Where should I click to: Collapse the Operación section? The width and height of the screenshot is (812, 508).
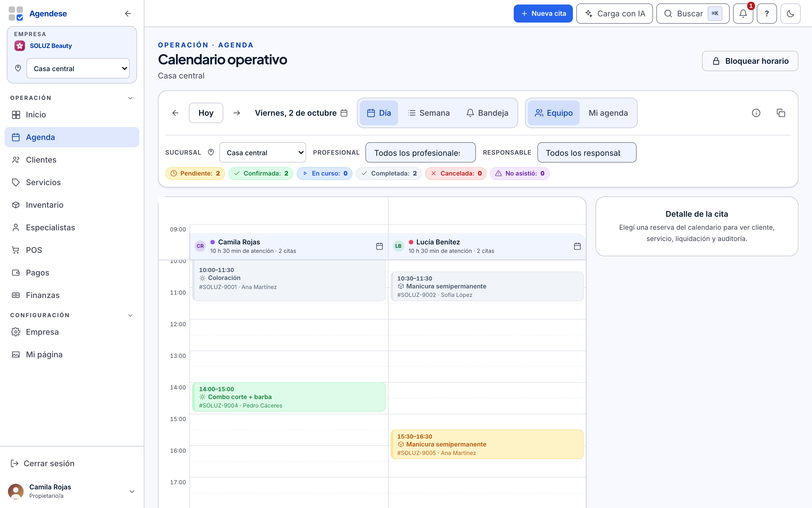point(130,98)
